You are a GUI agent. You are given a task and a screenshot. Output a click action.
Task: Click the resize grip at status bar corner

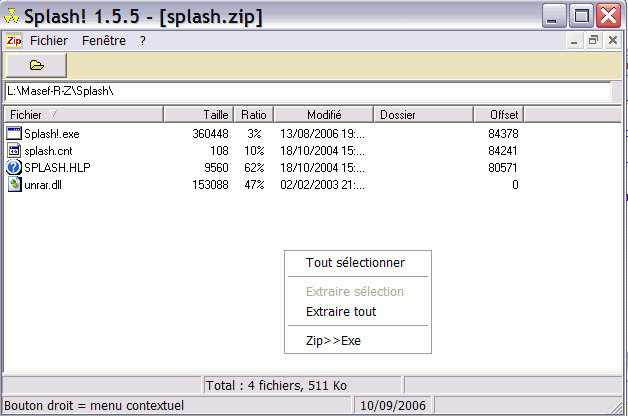(616, 407)
